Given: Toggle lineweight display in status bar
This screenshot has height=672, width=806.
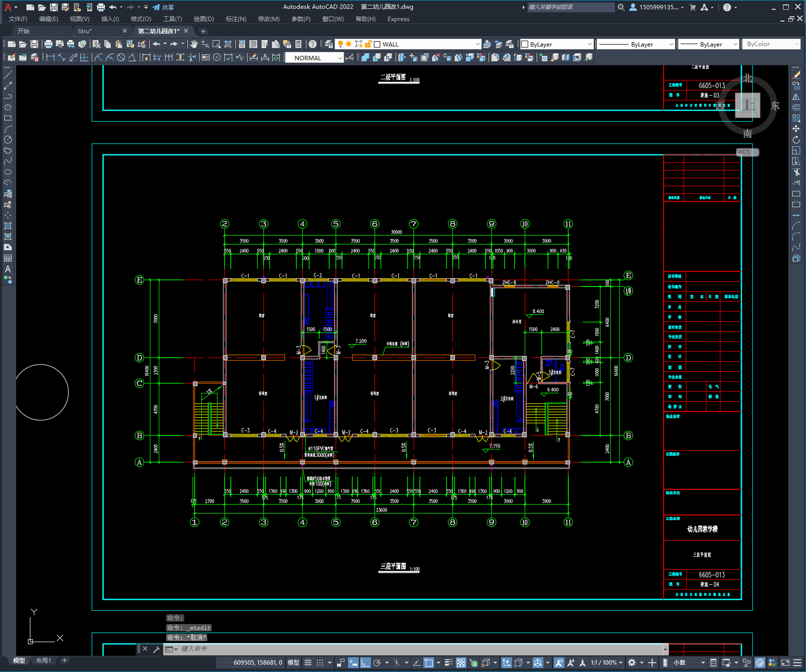Looking at the screenshot, I should pos(448,663).
